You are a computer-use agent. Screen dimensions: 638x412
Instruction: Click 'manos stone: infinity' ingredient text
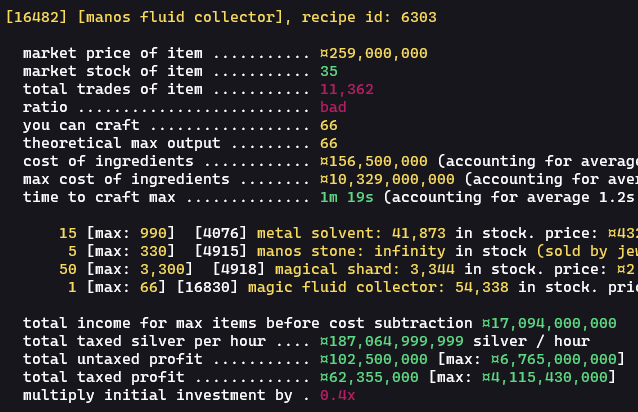coord(351,251)
